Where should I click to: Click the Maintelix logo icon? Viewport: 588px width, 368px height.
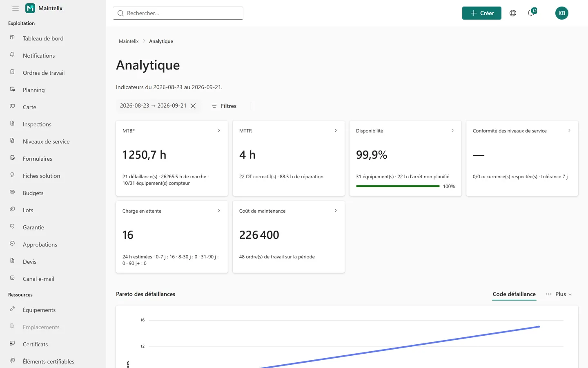[x=30, y=8]
